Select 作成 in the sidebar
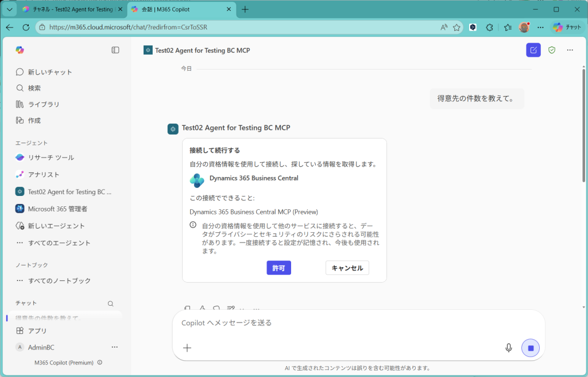This screenshot has width=588, height=377. click(x=34, y=120)
